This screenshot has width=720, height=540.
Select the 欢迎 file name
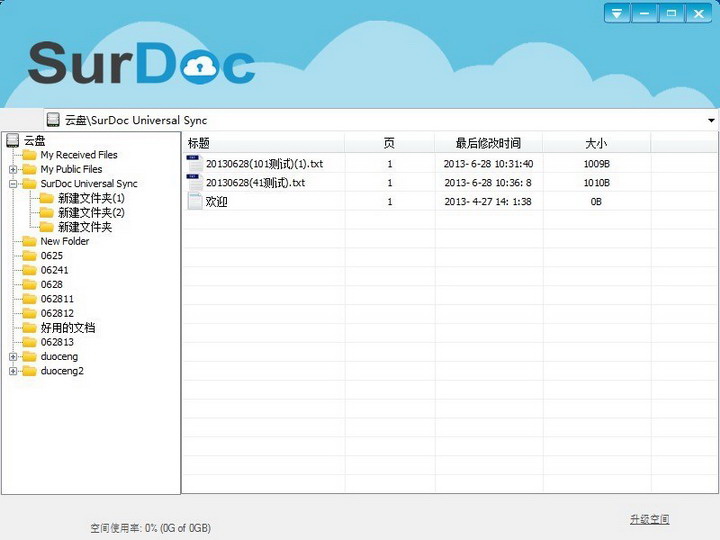pyautogui.click(x=216, y=202)
